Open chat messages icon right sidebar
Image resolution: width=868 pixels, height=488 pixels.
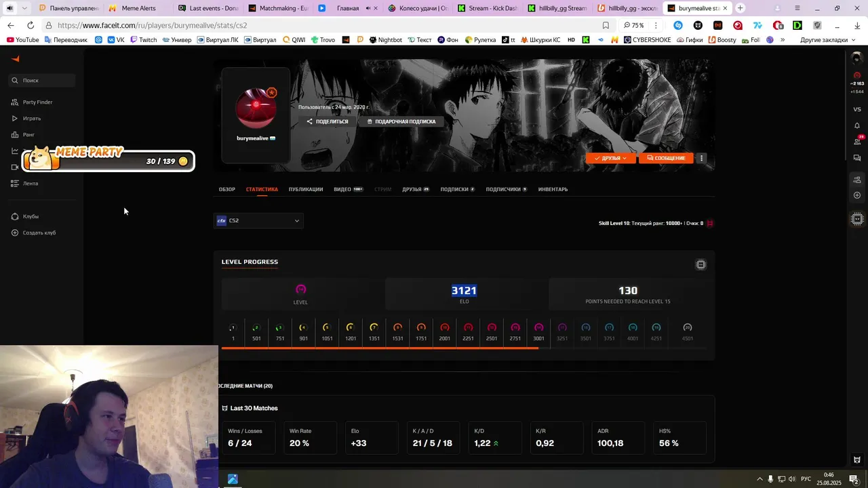point(857,158)
